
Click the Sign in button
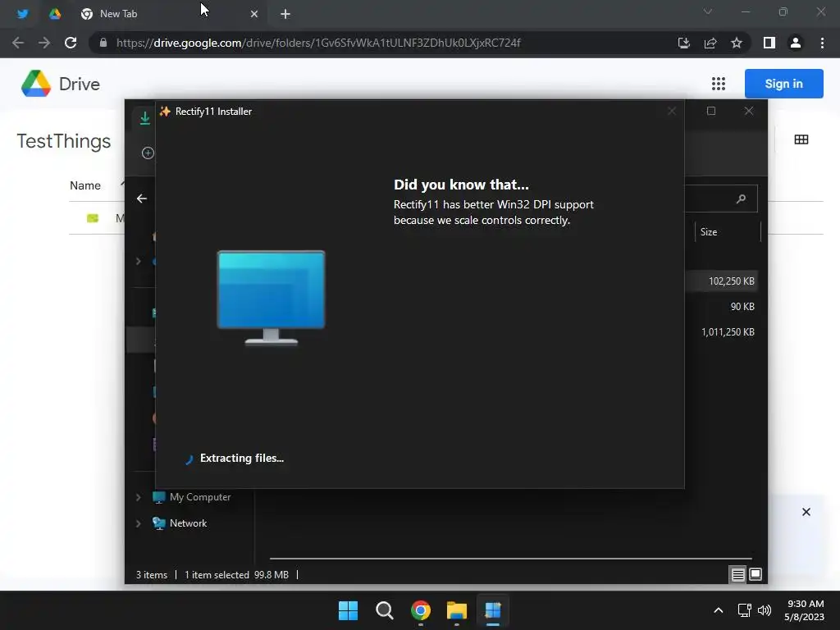783,84
